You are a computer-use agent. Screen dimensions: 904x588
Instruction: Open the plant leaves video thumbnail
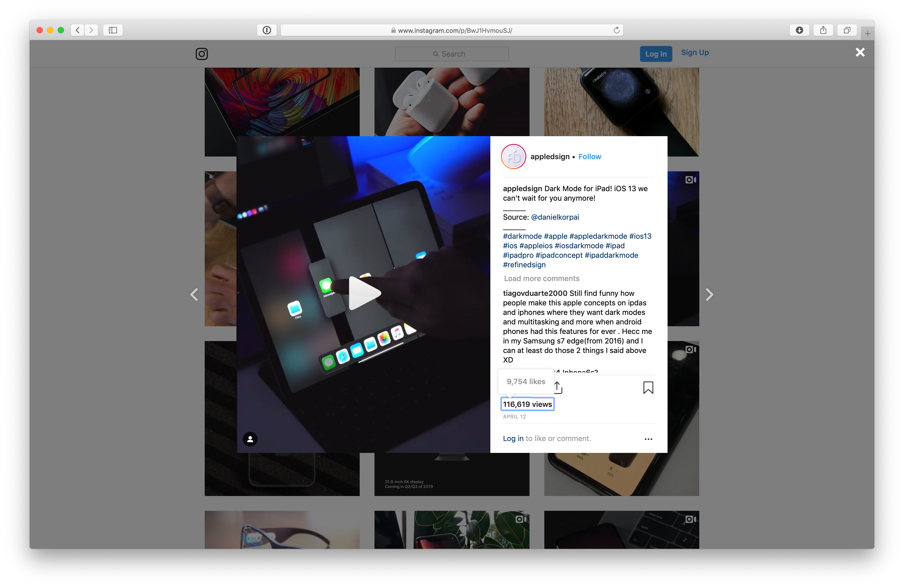[452, 530]
